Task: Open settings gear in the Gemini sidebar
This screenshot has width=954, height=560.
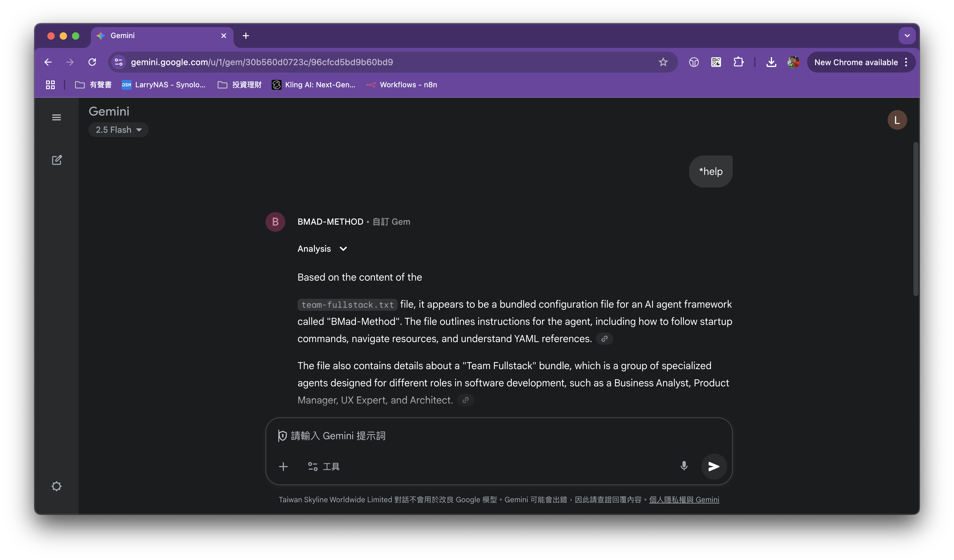Action: tap(57, 486)
